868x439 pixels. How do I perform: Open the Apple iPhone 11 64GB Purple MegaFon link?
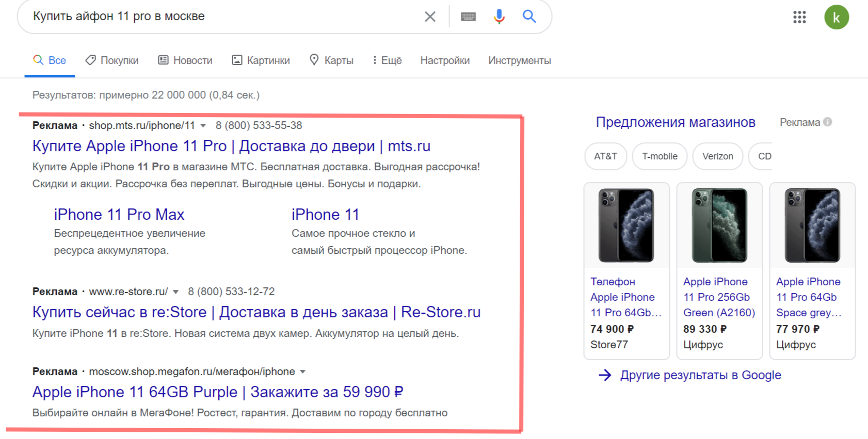(218, 392)
